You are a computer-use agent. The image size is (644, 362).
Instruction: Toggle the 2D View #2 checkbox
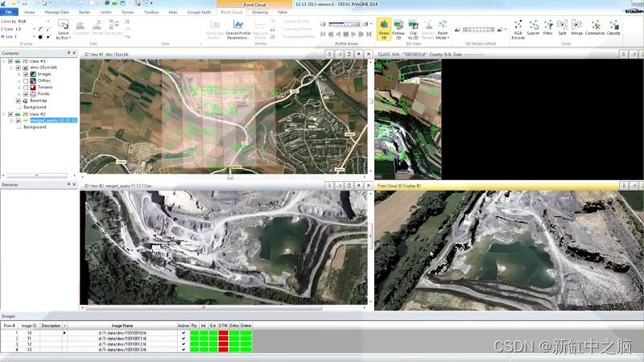(x=10, y=114)
